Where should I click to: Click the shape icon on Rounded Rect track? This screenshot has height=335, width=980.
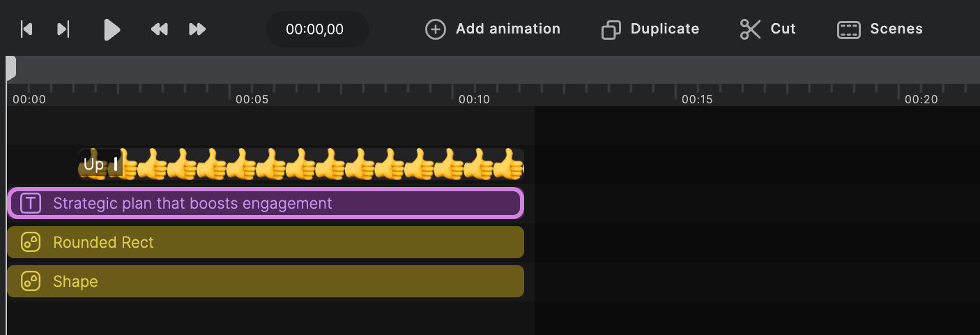(31, 242)
